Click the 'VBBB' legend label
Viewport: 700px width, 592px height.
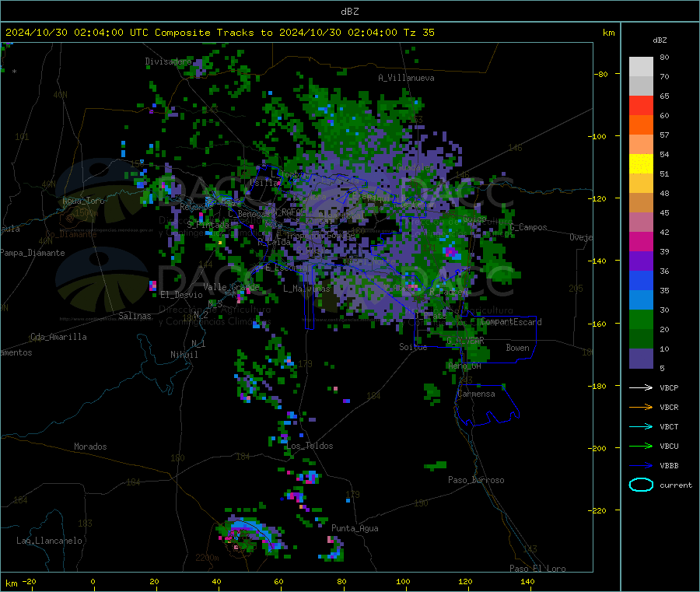click(669, 466)
